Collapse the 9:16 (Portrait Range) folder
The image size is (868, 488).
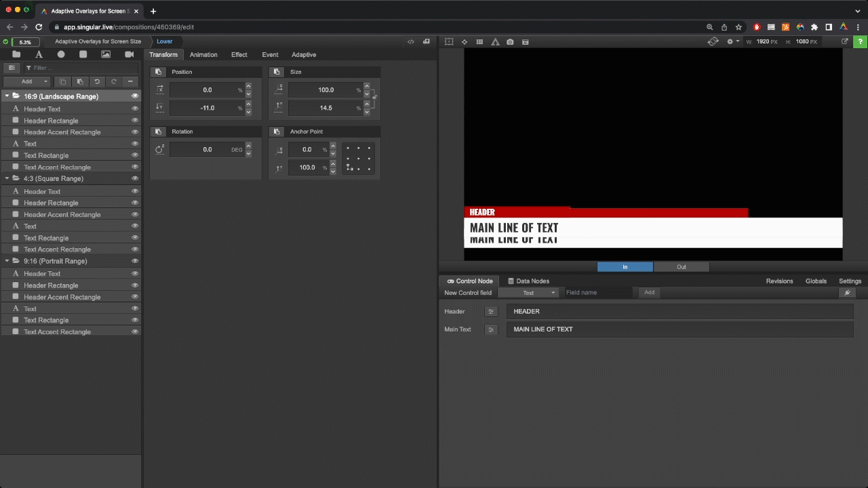coord(7,261)
